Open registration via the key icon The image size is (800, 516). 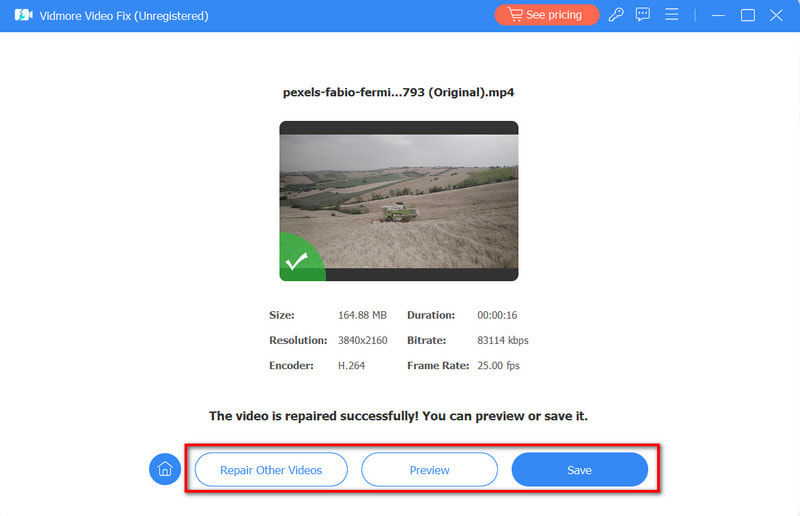(x=616, y=15)
